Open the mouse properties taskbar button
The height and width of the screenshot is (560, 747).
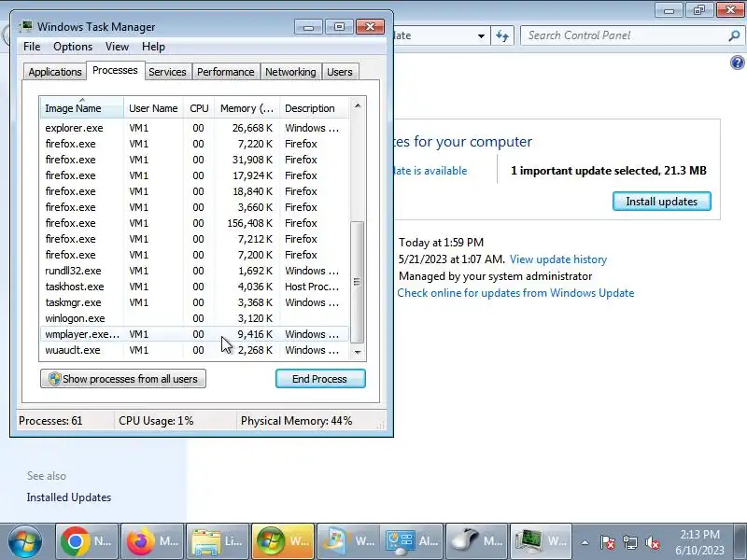click(x=478, y=541)
